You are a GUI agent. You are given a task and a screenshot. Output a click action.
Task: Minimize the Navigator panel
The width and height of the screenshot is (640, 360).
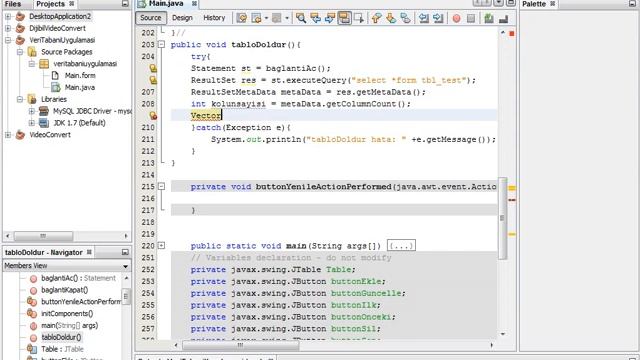(125, 252)
